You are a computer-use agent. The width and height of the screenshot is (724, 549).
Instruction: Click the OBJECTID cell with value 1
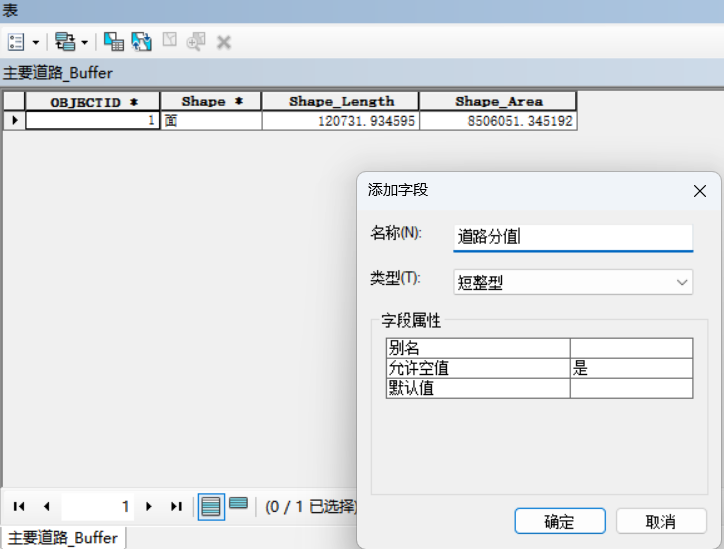(92, 121)
